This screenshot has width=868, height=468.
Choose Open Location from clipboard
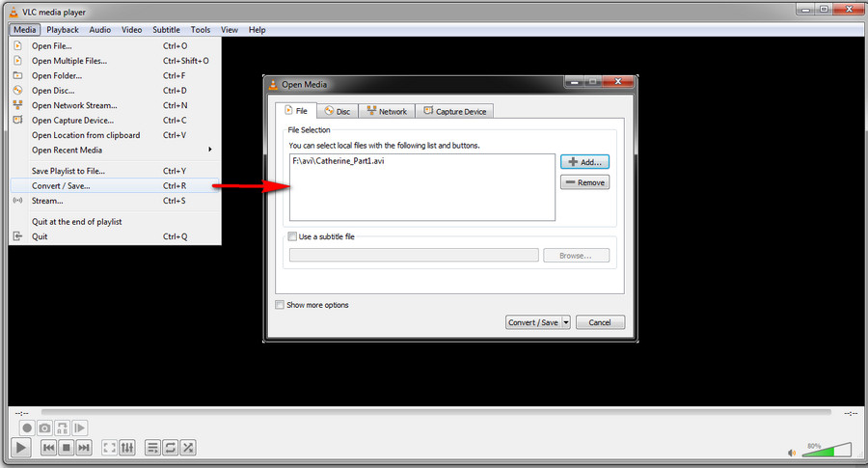[x=115, y=136]
